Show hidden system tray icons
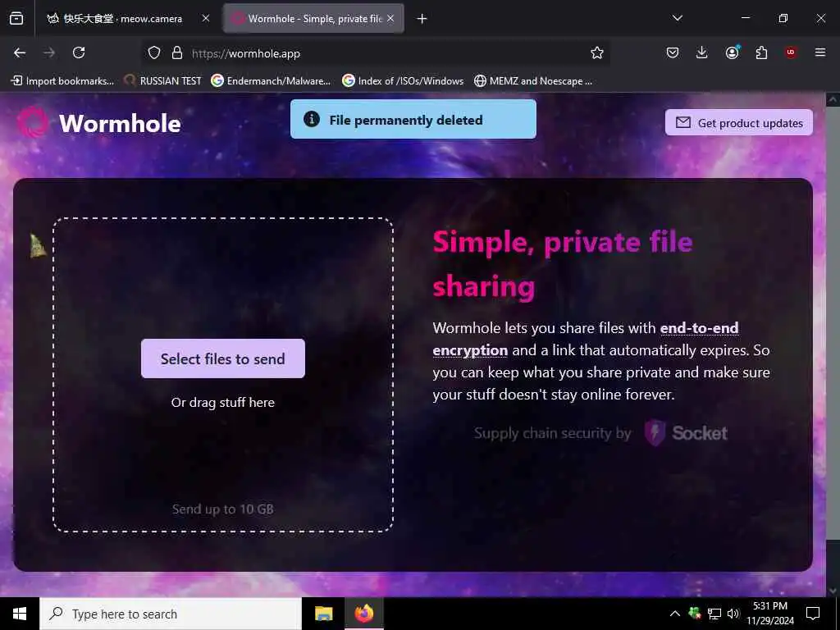Viewport: 840px width, 630px height. (x=675, y=614)
